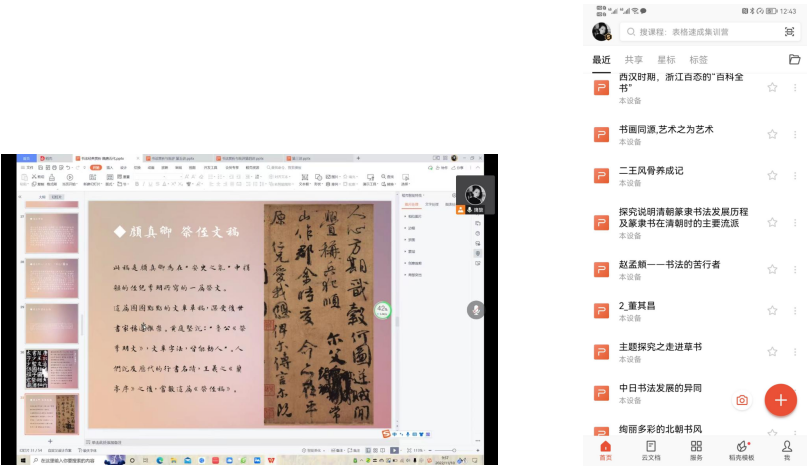Open the active presentation file tab
Viewport: 807px width, 468px height.
pos(106,158)
